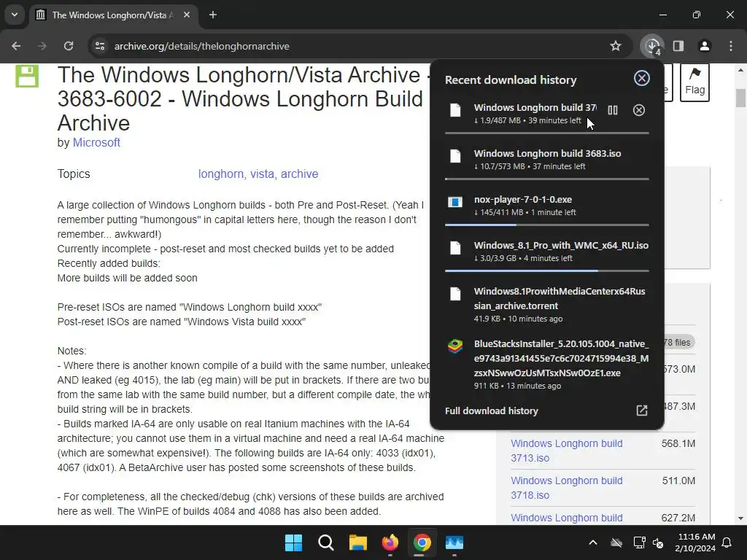Click the scrollbar down arrow

(740, 518)
